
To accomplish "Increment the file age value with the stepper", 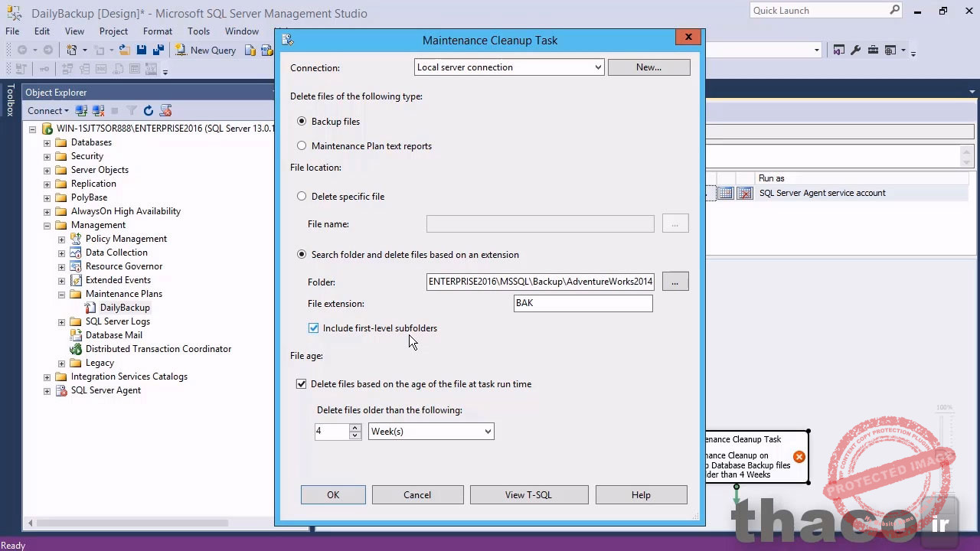I will 354,428.
